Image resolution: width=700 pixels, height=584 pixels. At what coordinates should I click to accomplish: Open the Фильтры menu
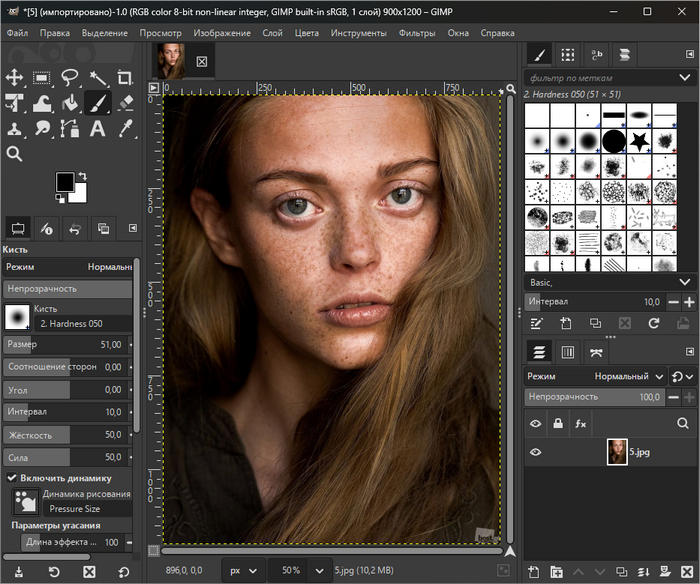point(417,33)
